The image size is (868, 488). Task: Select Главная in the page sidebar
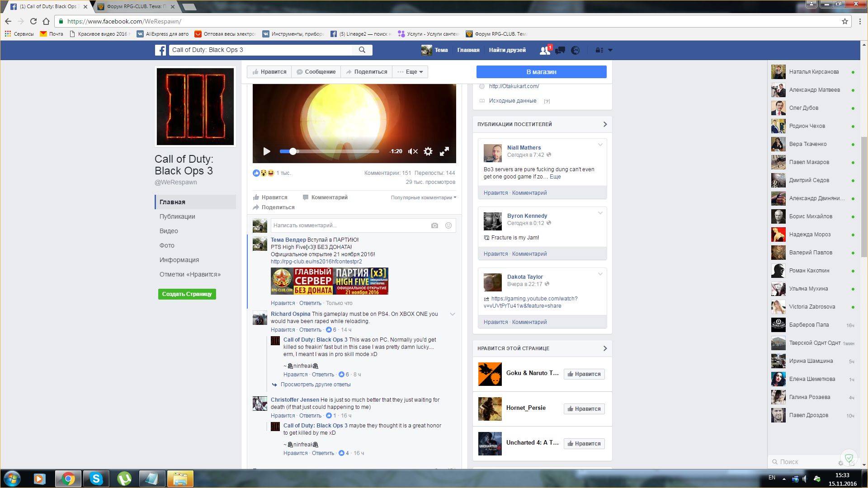click(x=195, y=202)
